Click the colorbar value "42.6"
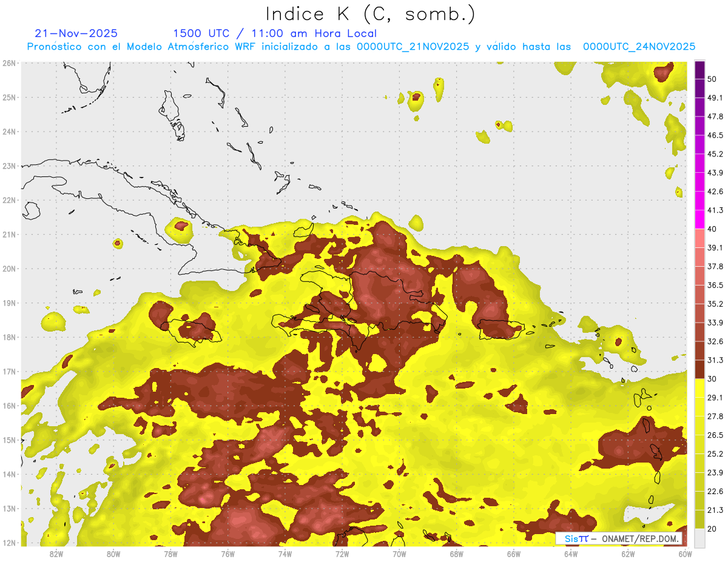The width and height of the screenshot is (728, 562). 715,192
